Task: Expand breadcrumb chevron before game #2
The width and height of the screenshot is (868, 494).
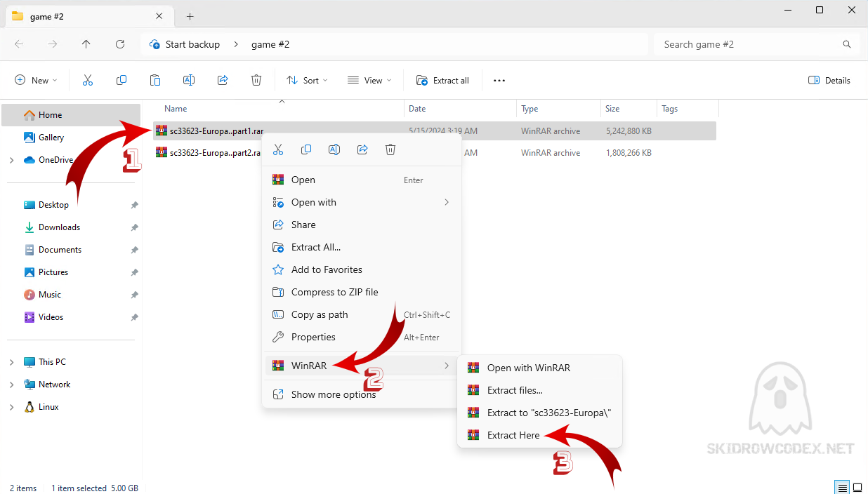Action: pos(236,44)
